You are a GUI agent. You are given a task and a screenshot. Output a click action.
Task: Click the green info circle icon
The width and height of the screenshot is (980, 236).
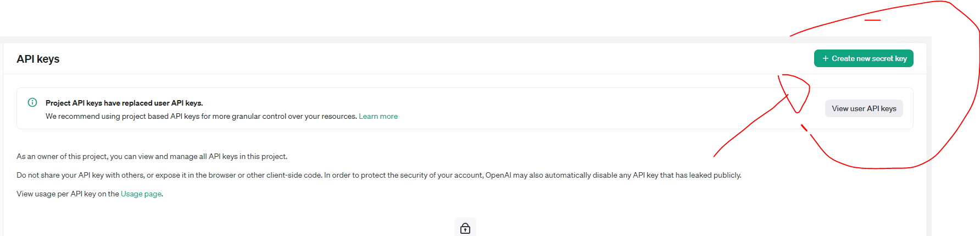pos(32,102)
